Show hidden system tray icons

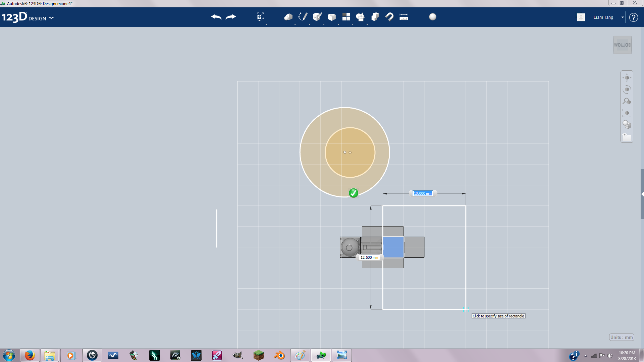pyautogui.click(x=586, y=356)
